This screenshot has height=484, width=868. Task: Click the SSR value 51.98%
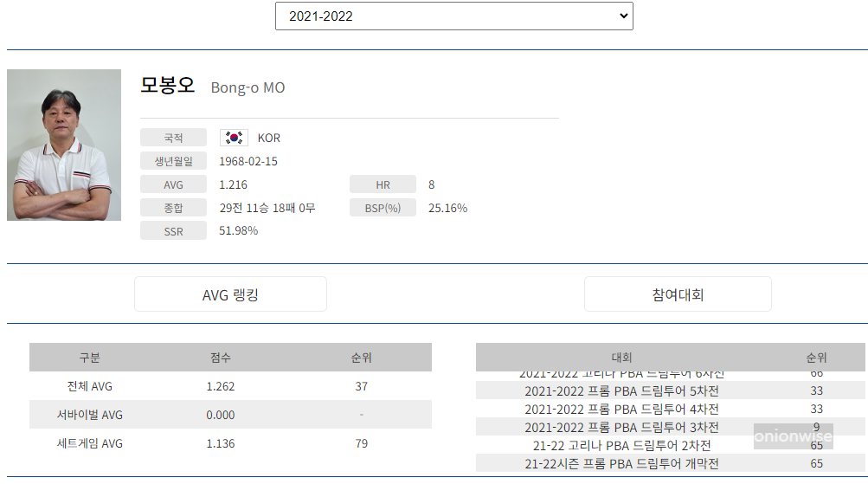click(238, 230)
